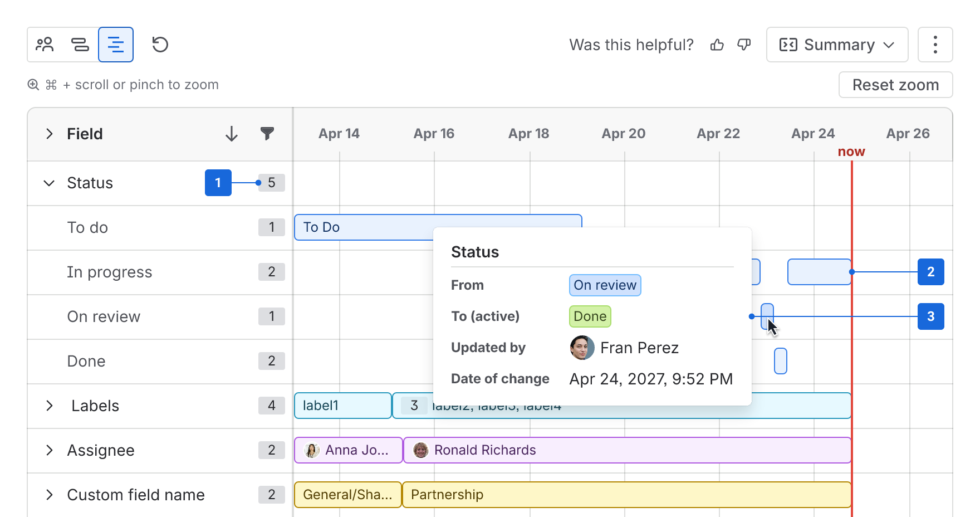The height and width of the screenshot is (517, 980).
Task: Click the small Done timeline bar
Action: (781, 361)
